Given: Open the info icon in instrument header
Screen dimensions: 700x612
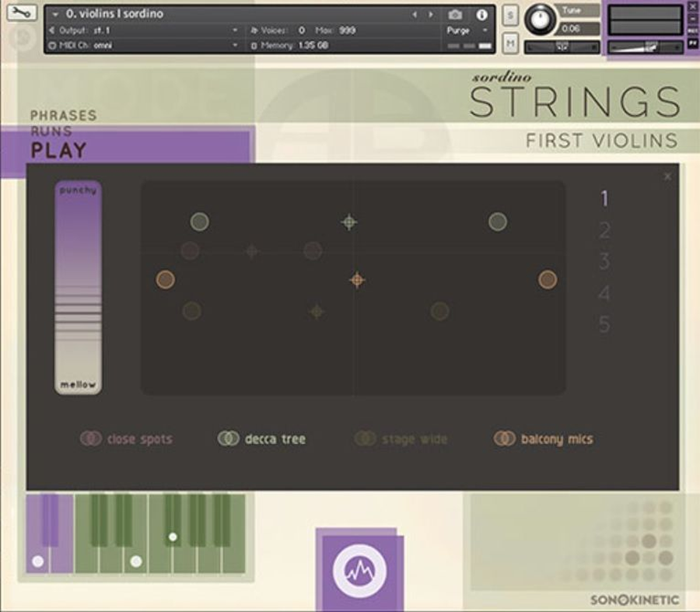Looking at the screenshot, I should [x=481, y=16].
